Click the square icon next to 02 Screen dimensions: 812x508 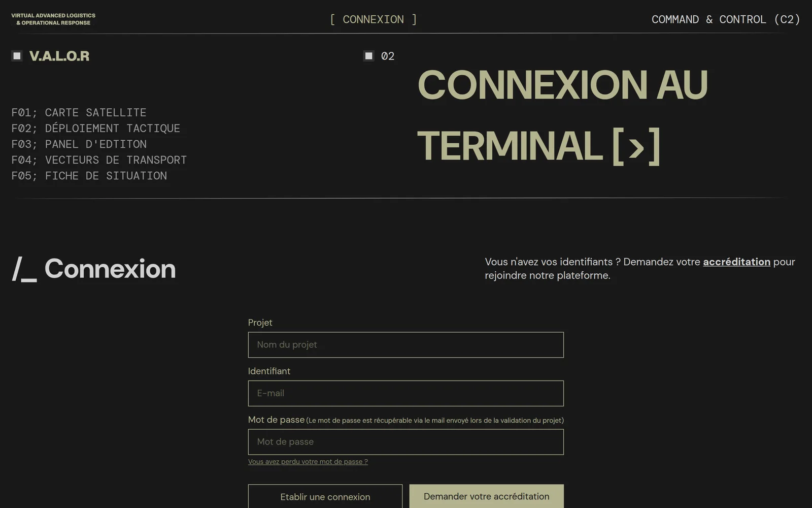369,56
